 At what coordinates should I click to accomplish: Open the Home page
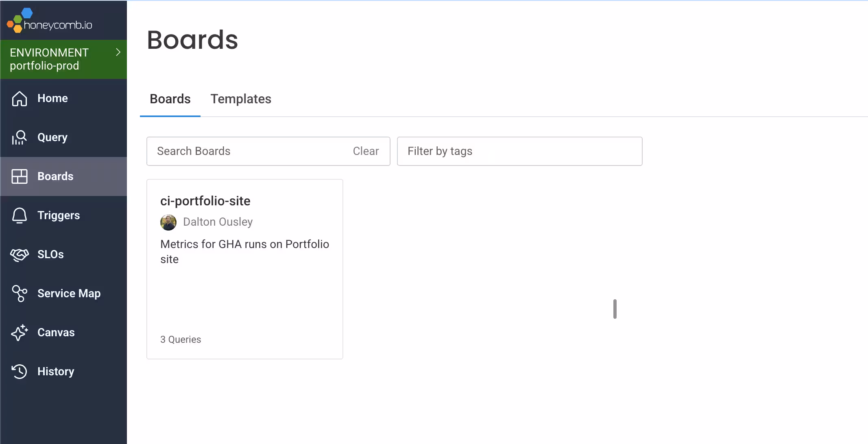[x=52, y=98]
